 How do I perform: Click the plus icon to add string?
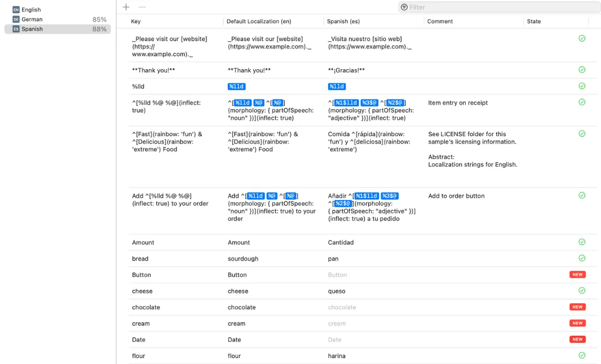pyautogui.click(x=126, y=7)
